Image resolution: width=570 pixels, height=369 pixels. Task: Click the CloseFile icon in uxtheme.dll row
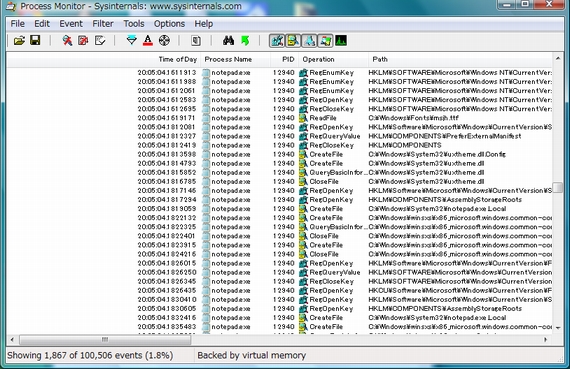click(303, 182)
